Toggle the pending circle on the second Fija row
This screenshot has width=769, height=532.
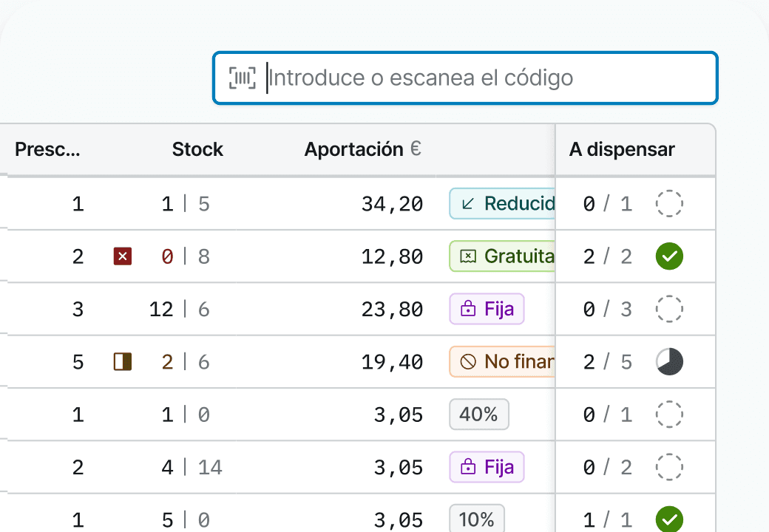pyautogui.click(x=669, y=467)
